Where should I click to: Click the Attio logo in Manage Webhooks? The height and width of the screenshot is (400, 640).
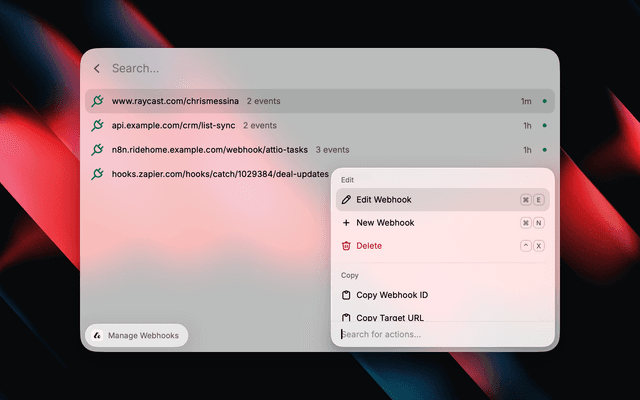(97, 336)
